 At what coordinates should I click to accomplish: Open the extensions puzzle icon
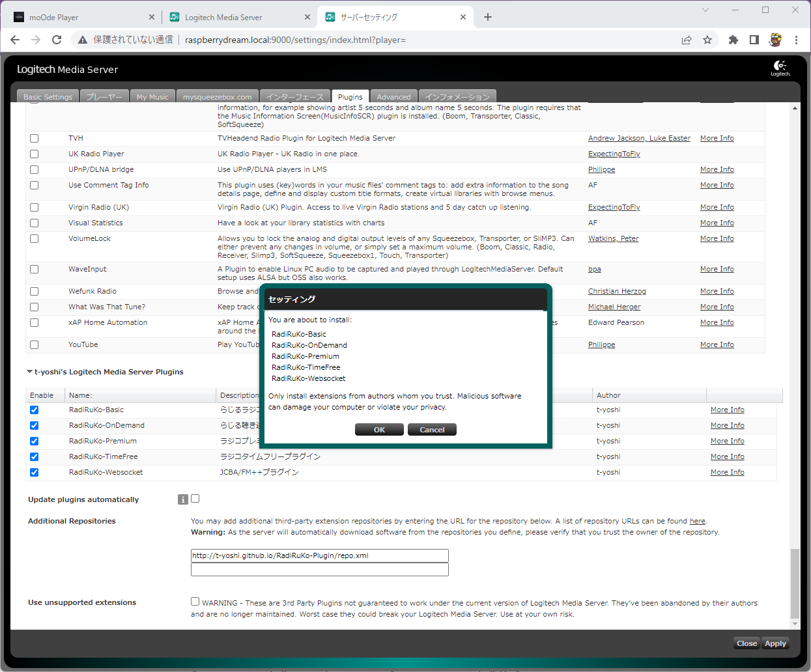point(733,40)
